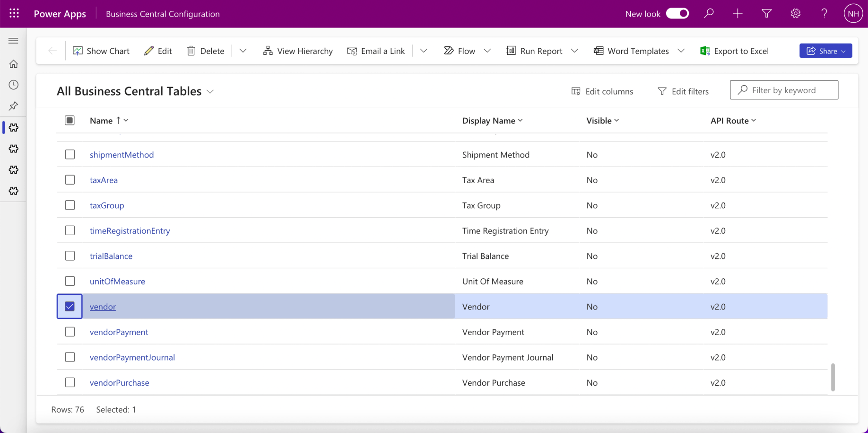The width and height of the screenshot is (868, 433).
Task: Open Pinned items in sidebar
Action: pyautogui.click(x=14, y=106)
